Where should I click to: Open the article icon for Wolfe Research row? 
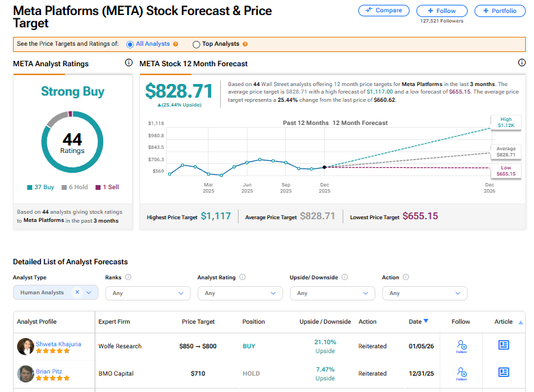tap(504, 346)
